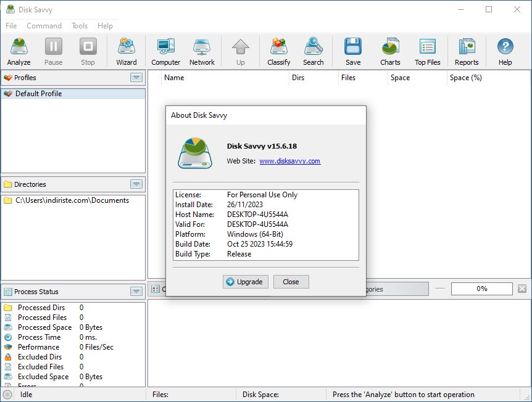Click the Help toolbar icon
This screenshot has height=402, width=532.
pos(505,52)
